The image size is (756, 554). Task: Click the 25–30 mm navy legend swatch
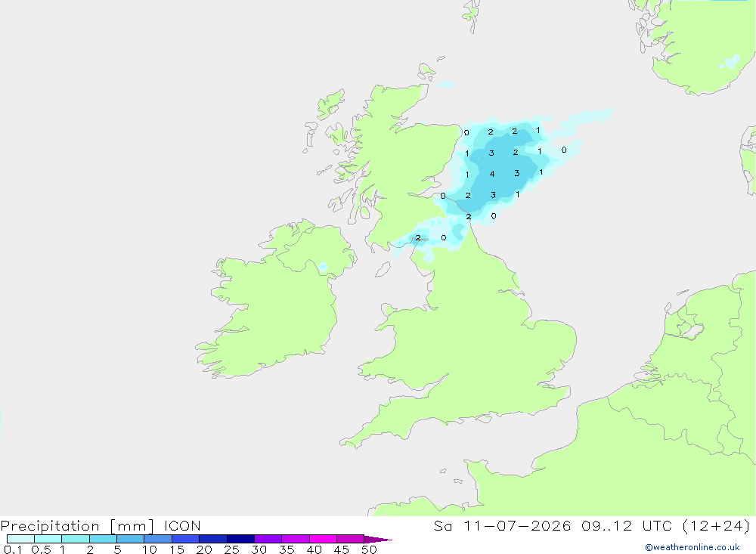[x=240, y=539]
